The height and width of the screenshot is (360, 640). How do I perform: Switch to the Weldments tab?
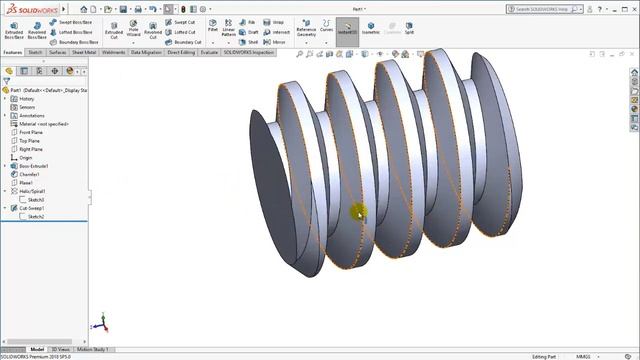tap(113, 52)
